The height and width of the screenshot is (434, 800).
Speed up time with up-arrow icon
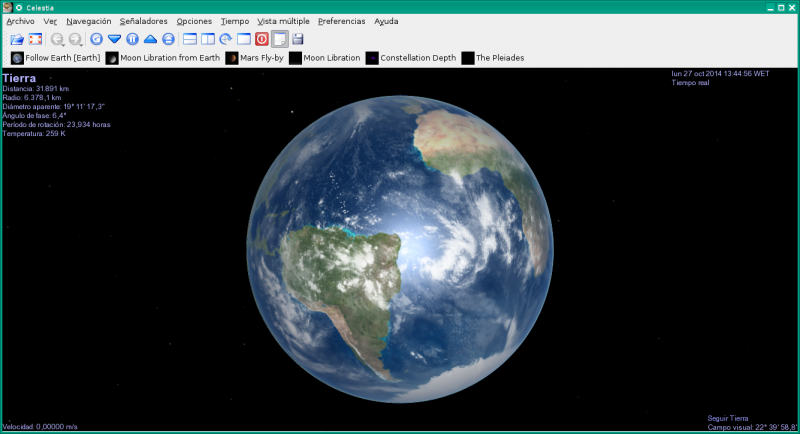[x=150, y=39]
